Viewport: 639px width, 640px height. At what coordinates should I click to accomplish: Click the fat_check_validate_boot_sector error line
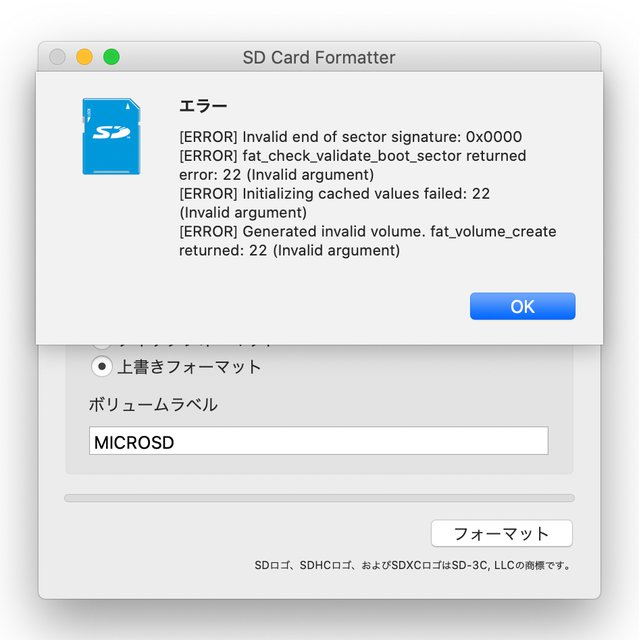coord(352,156)
